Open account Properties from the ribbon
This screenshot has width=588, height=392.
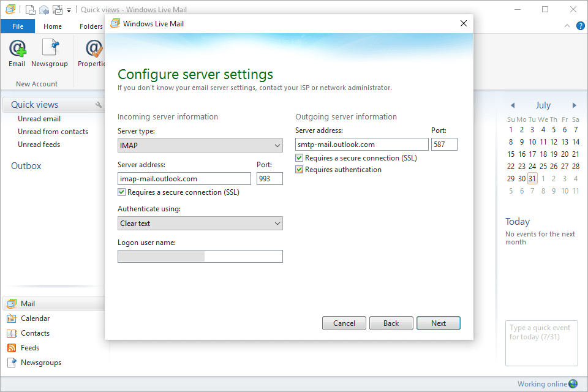pyautogui.click(x=94, y=49)
